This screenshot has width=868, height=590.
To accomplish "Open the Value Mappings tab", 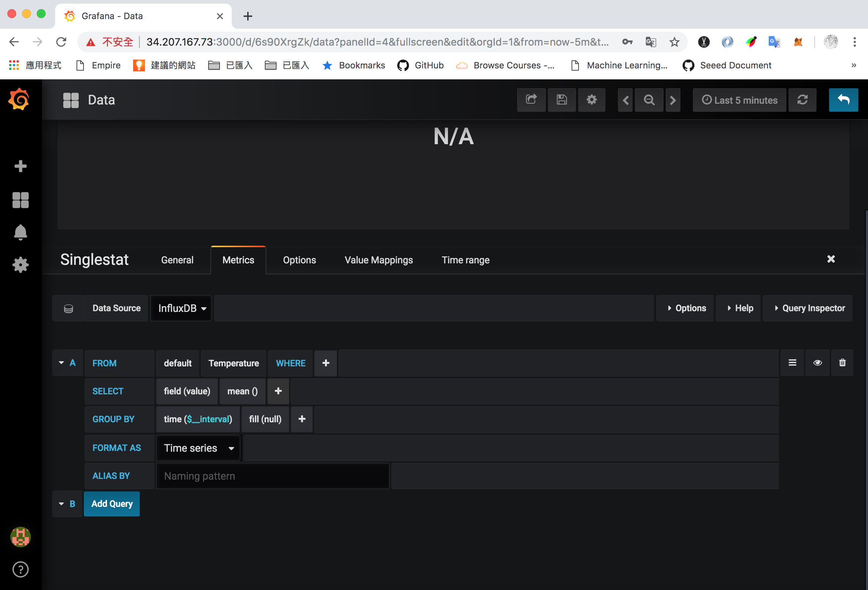I will pyautogui.click(x=379, y=260).
